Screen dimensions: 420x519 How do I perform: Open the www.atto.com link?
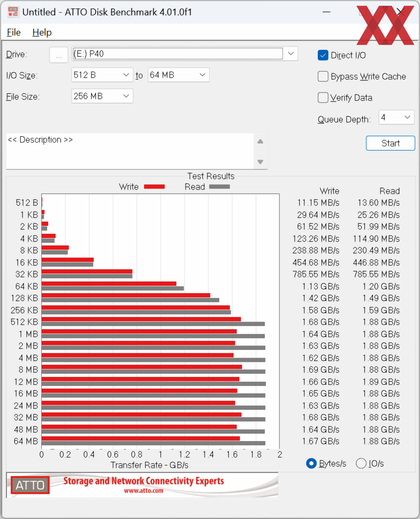coord(143,491)
